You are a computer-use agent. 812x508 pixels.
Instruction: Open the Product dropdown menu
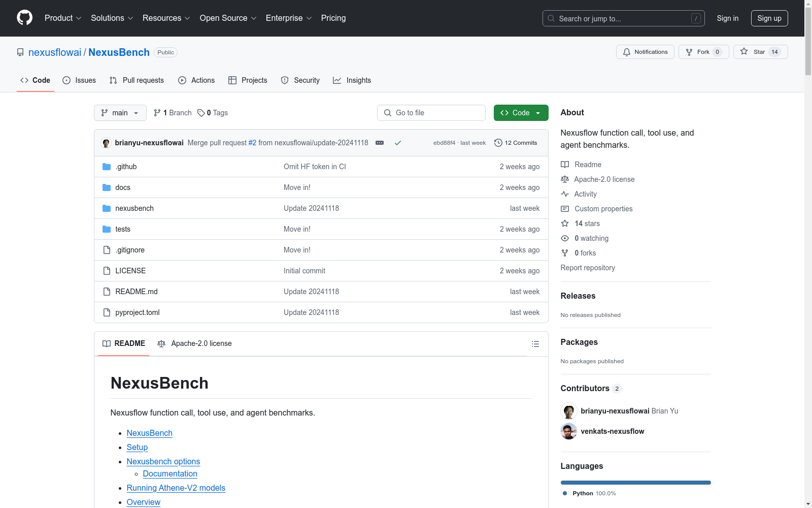point(63,18)
